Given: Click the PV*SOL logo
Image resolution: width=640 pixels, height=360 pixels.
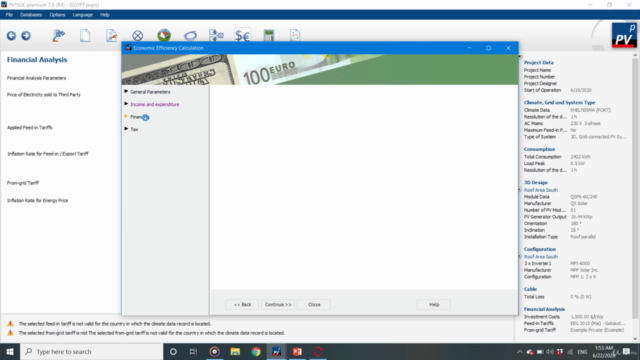Looking at the screenshot, I should 624,36.
